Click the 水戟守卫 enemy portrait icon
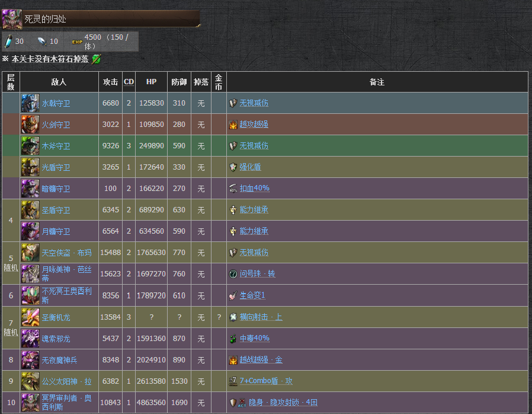This screenshot has width=532, height=414. (30, 103)
